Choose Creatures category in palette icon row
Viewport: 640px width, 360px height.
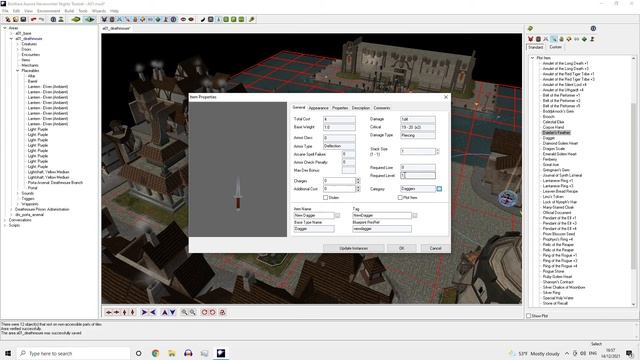pos(531,39)
